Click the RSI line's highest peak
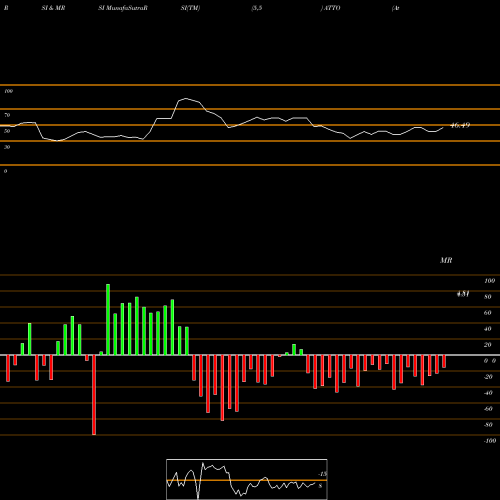This screenshot has width=500, height=500. 185,99
